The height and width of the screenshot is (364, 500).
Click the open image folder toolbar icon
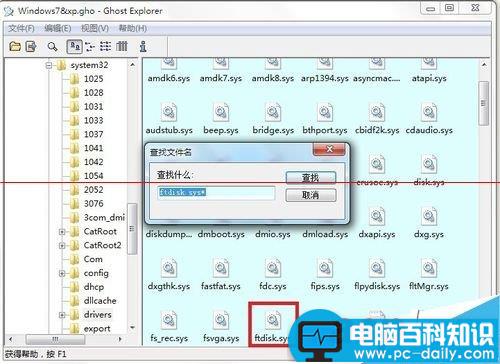click(15, 46)
